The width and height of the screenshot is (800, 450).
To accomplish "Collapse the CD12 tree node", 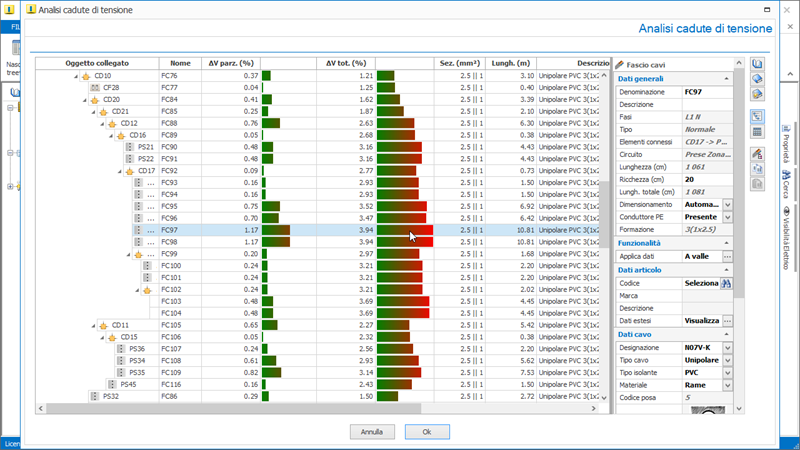I will 102,124.
